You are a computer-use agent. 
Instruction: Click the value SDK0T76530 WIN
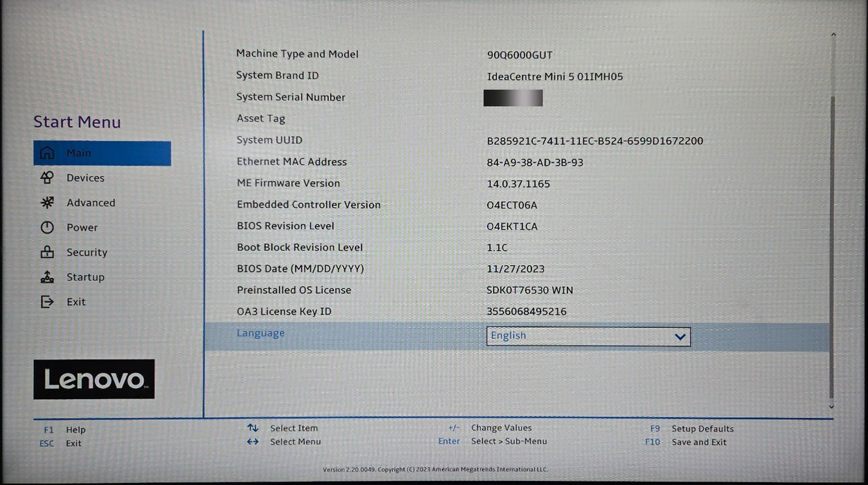pos(530,290)
